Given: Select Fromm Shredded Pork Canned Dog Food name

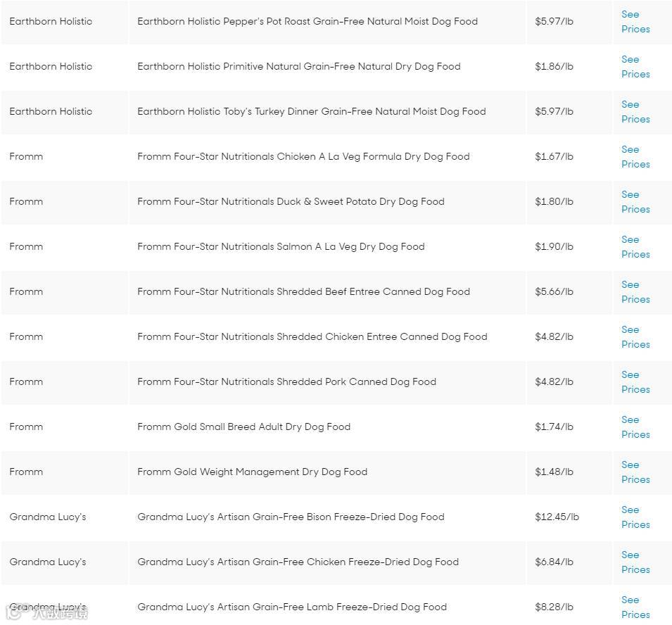Looking at the screenshot, I should (x=286, y=381).
